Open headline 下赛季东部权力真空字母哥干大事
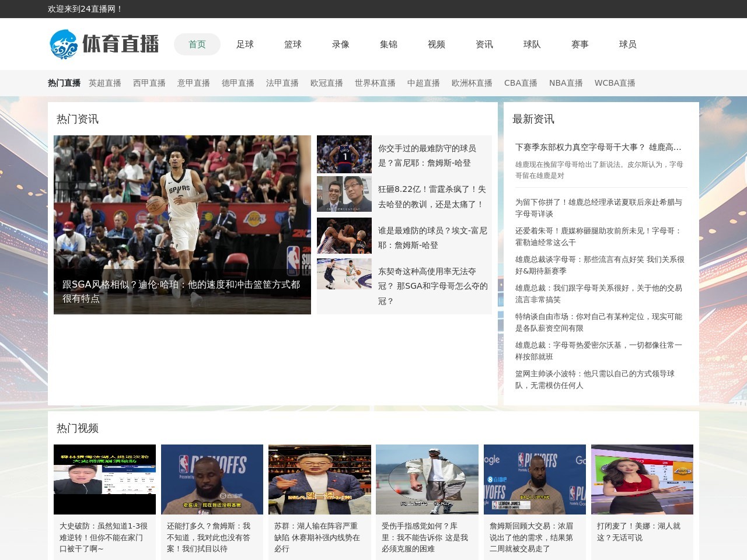Image resolution: width=747 pixels, height=560 pixels. point(598,147)
